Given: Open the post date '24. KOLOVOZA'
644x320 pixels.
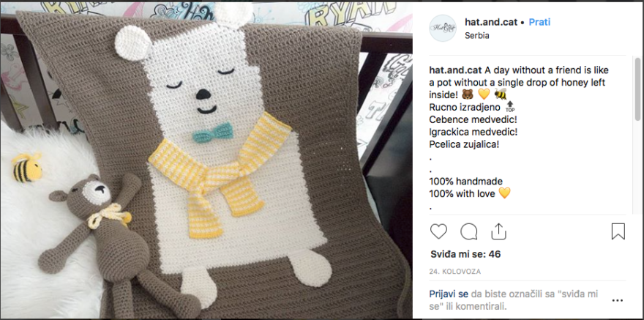Looking at the screenshot, I should pos(454,272).
